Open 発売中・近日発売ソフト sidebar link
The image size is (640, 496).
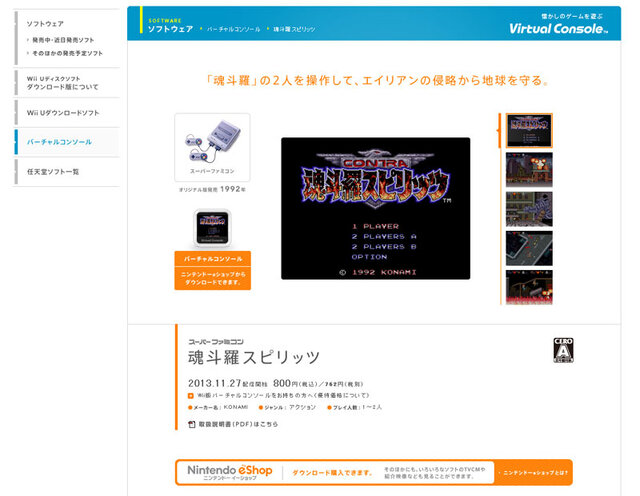pyautogui.click(x=63, y=40)
